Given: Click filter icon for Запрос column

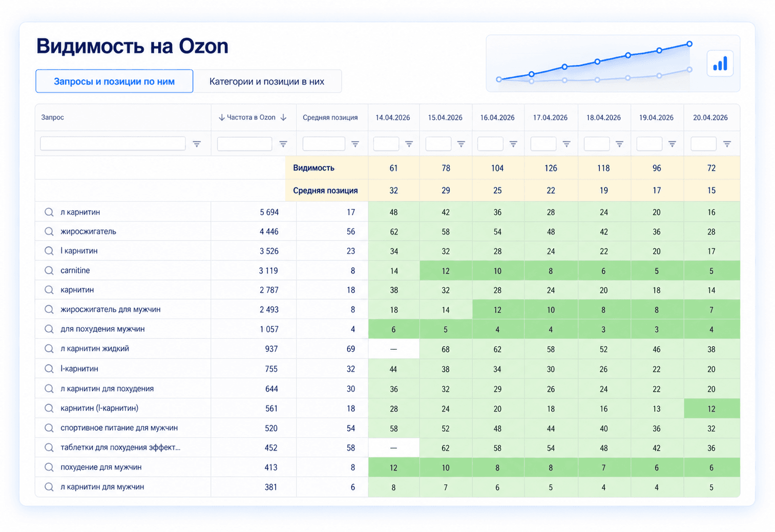Looking at the screenshot, I should click(197, 144).
